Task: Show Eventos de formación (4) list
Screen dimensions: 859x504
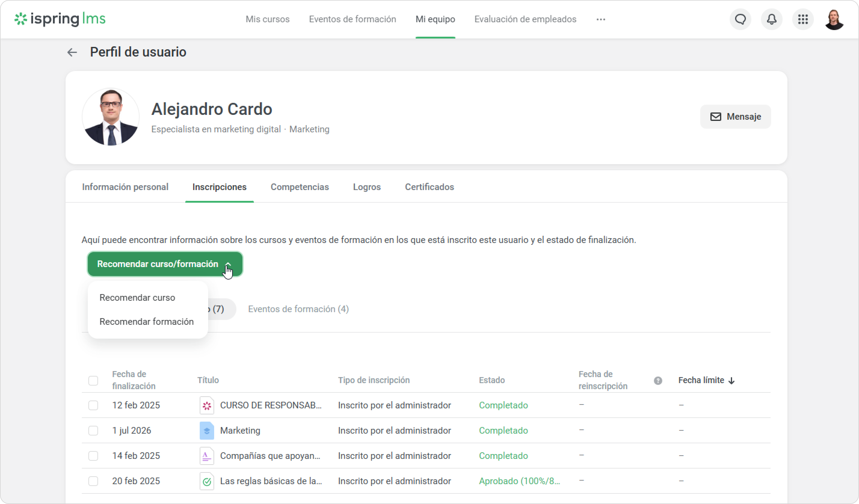Action: tap(298, 309)
